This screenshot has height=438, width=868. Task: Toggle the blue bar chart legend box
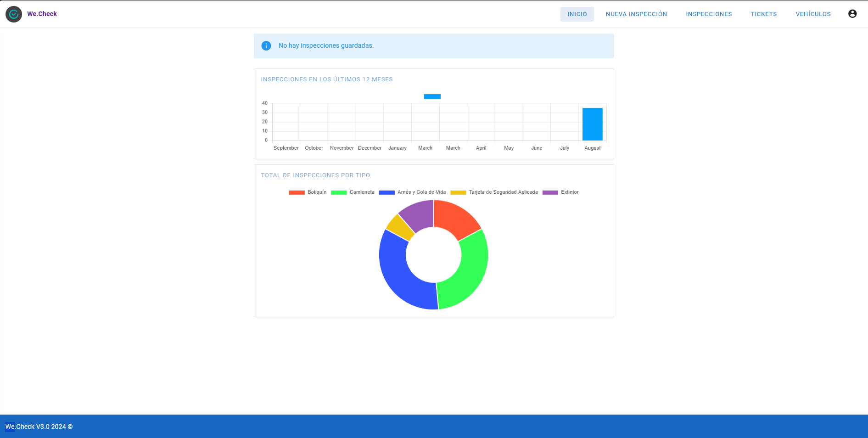(432, 96)
